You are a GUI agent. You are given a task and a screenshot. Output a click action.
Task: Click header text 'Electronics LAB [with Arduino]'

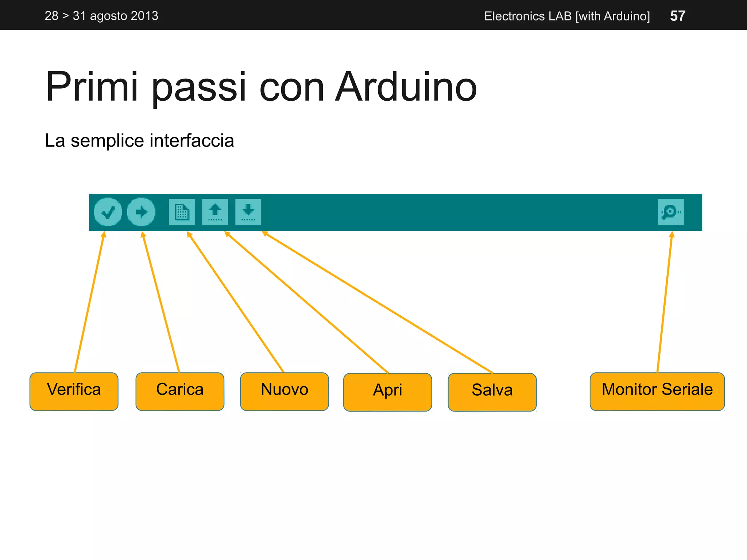567,16
